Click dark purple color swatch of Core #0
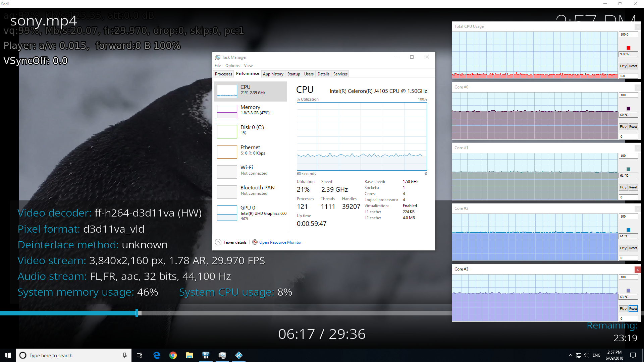Image resolution: width=644 pixels, height=362 pixels. coord(629,109)
